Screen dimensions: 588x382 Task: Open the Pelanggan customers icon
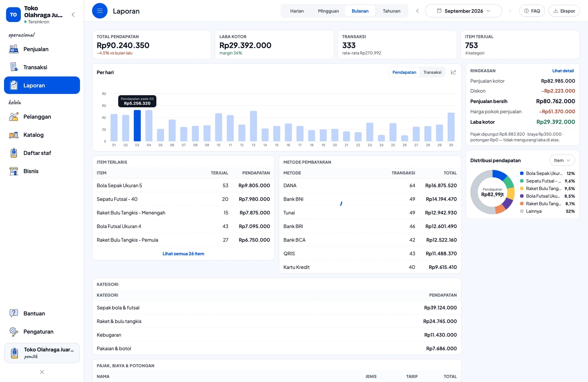pos(13,117)
